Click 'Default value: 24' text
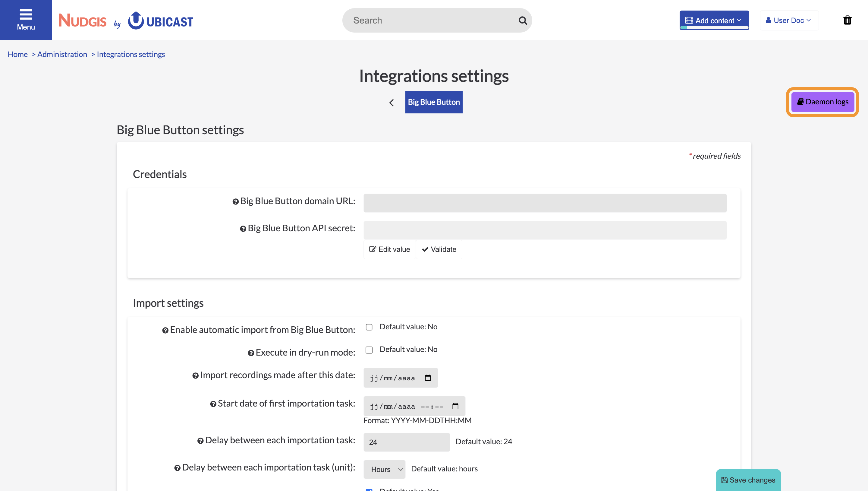Viewport: 868px width, 491px height. point(483,442)
